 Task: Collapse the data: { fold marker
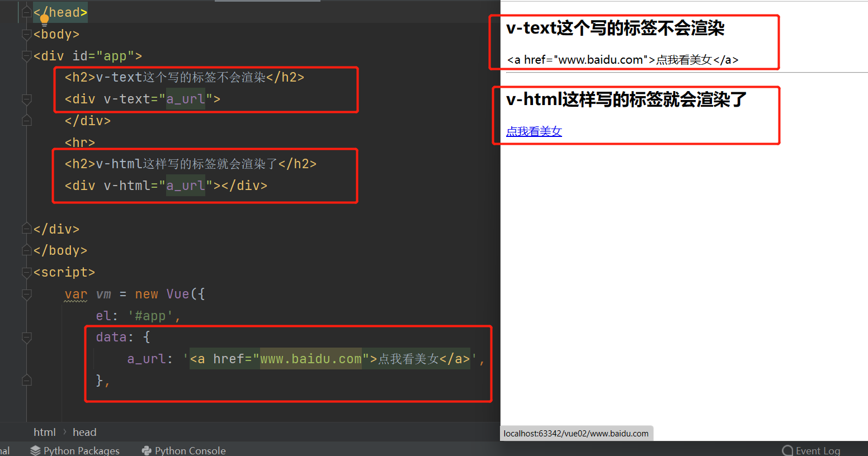[x=26, y=338]
